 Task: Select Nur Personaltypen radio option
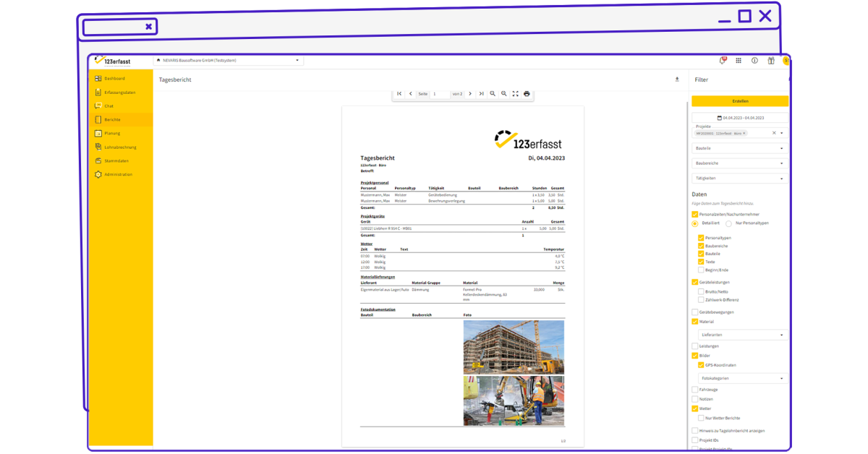coord(729,223)
